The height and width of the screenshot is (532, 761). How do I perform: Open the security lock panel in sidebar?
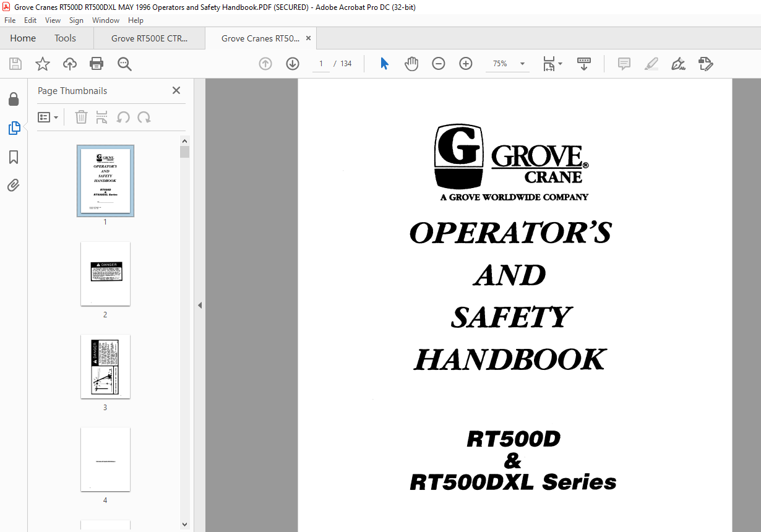(14, 99)
